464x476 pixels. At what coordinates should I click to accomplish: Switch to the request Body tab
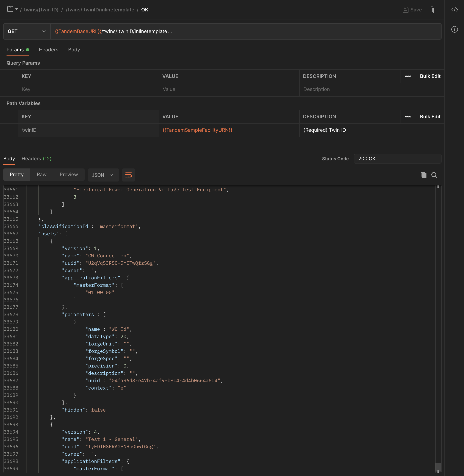coord(74,50)
